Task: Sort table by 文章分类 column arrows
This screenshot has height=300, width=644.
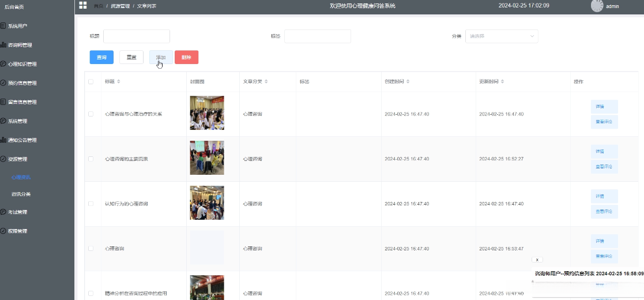Action: click(x=266, y=82)
